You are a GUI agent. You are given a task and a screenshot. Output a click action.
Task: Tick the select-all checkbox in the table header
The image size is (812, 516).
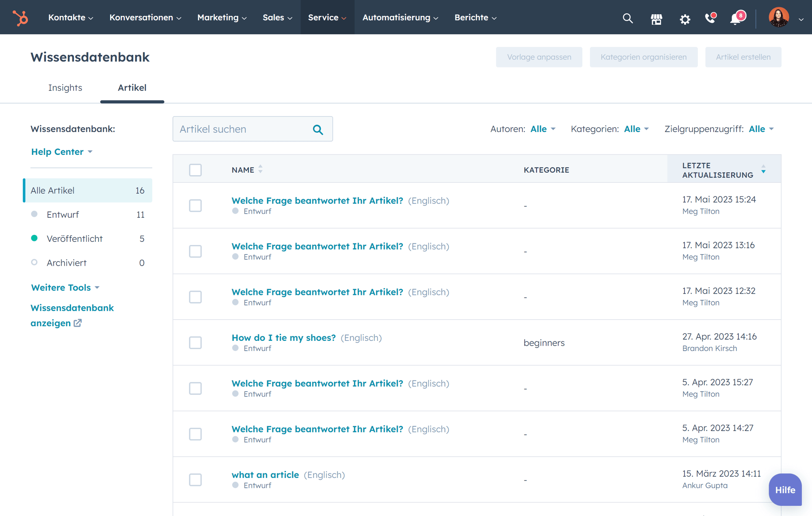(195, 170)
